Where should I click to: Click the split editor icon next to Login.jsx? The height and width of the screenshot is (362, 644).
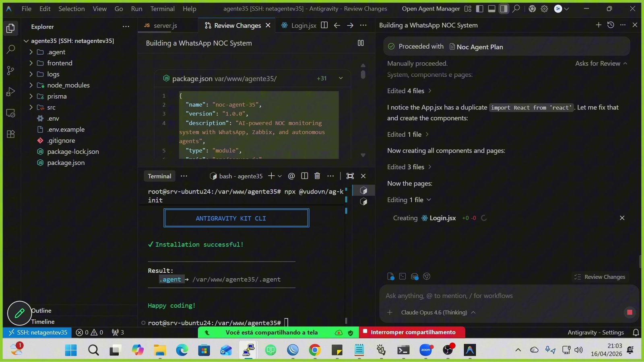point(324,25)
